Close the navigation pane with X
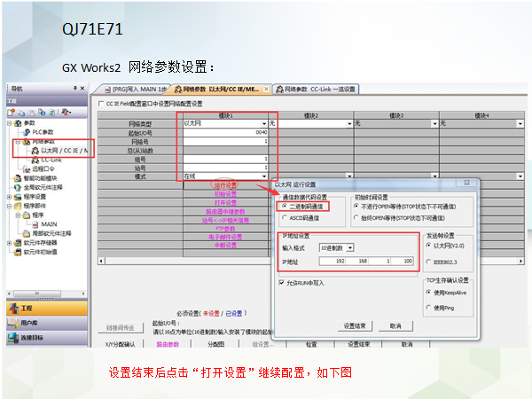532x399 pixels. [x=82, y=88]
